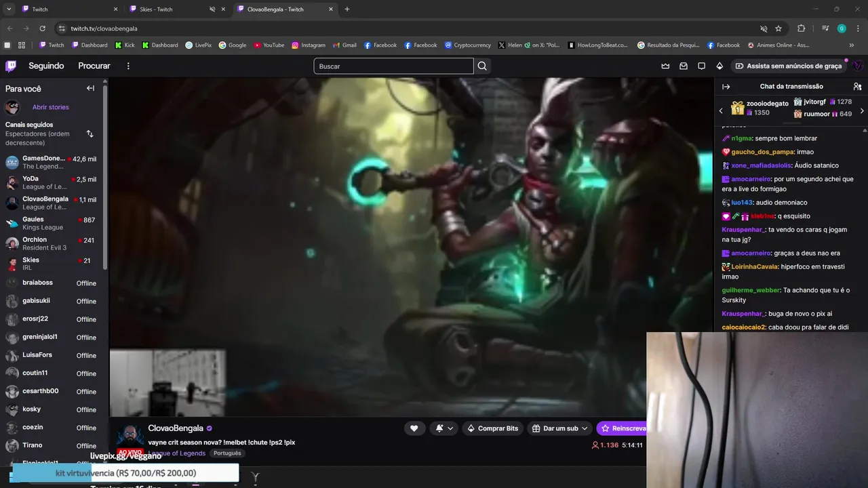Open the Dar um sub dropdown
The height and width of the screenshot is (488, 868).
[560, 428]
